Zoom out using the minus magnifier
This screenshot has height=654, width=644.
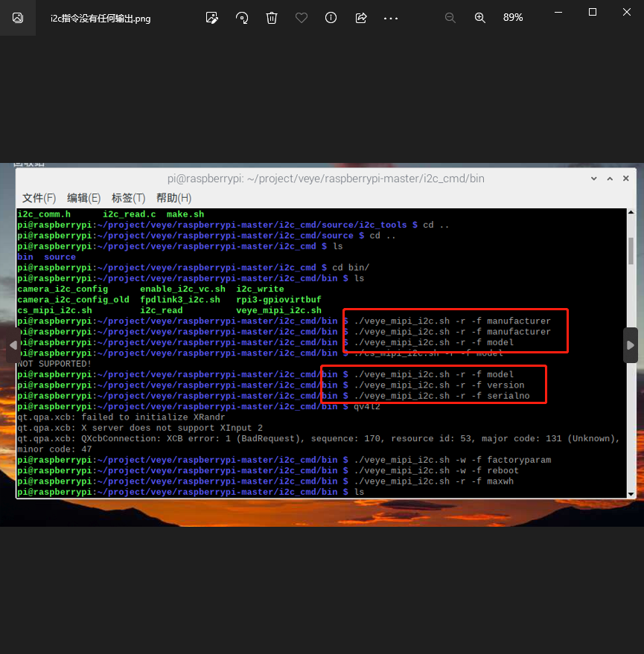450,18
